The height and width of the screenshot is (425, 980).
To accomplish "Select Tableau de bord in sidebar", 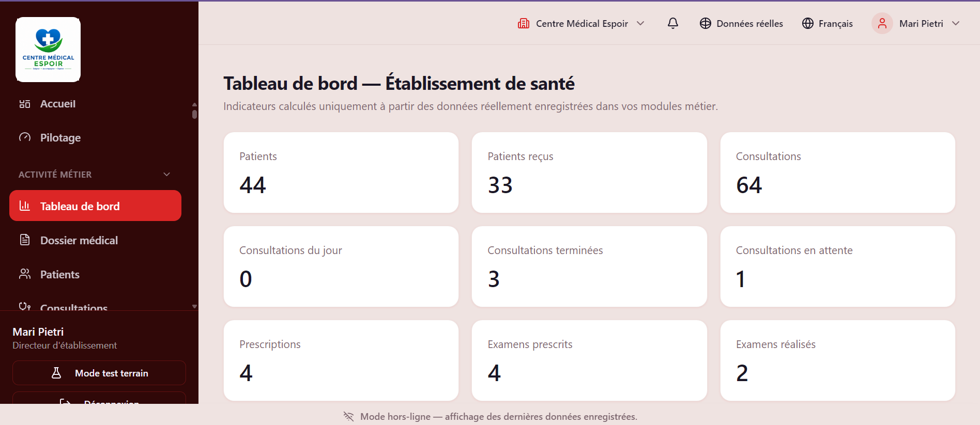I will click(95, 206).
